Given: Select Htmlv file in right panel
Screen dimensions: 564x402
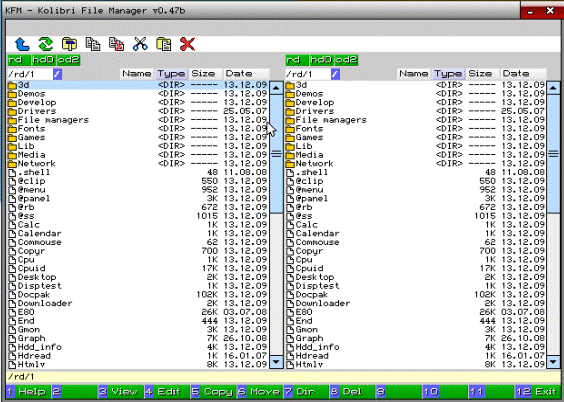Looking at the screenshot, I should click(x=415, y=364).
